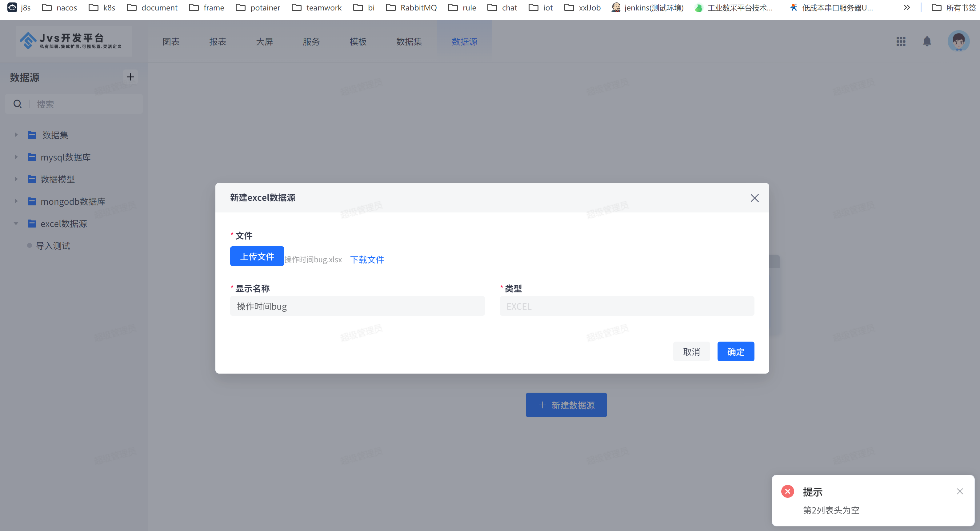Click the Jvs开发平台 logo

click(72, 41)
